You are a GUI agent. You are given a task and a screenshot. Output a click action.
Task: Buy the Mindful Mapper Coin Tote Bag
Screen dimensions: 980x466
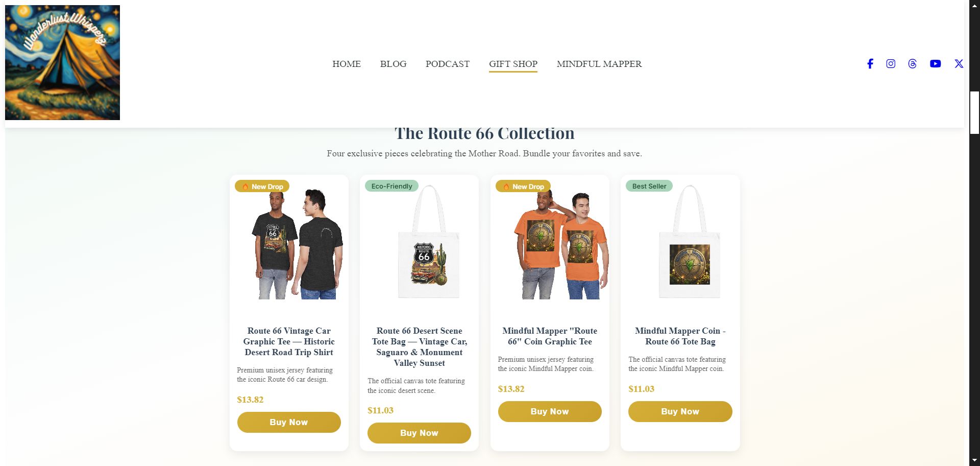pyautogui.click(x=680, y=411)
